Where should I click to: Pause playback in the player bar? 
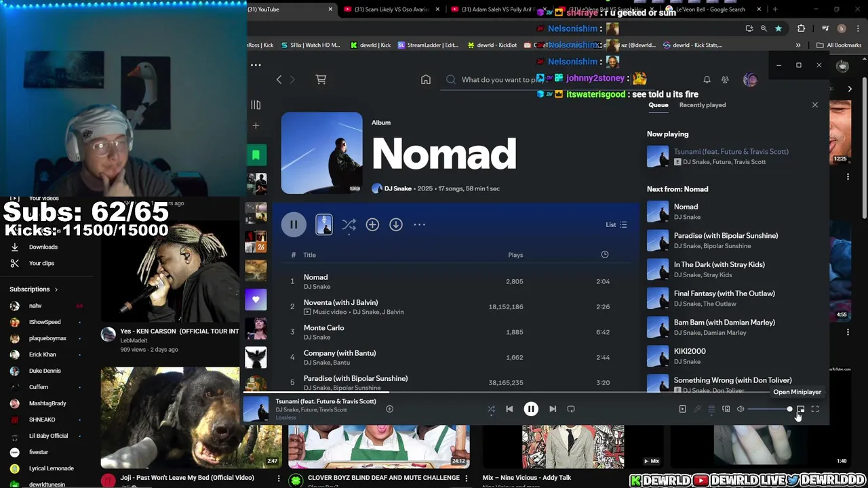531,409
